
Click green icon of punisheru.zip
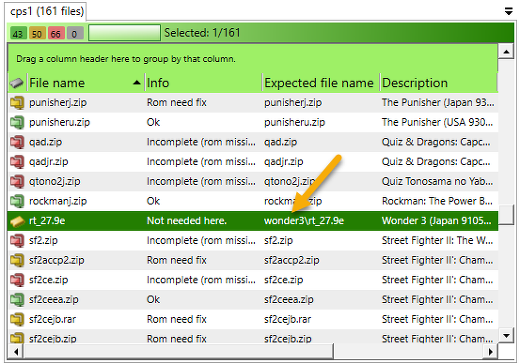(x=17, y=122)
